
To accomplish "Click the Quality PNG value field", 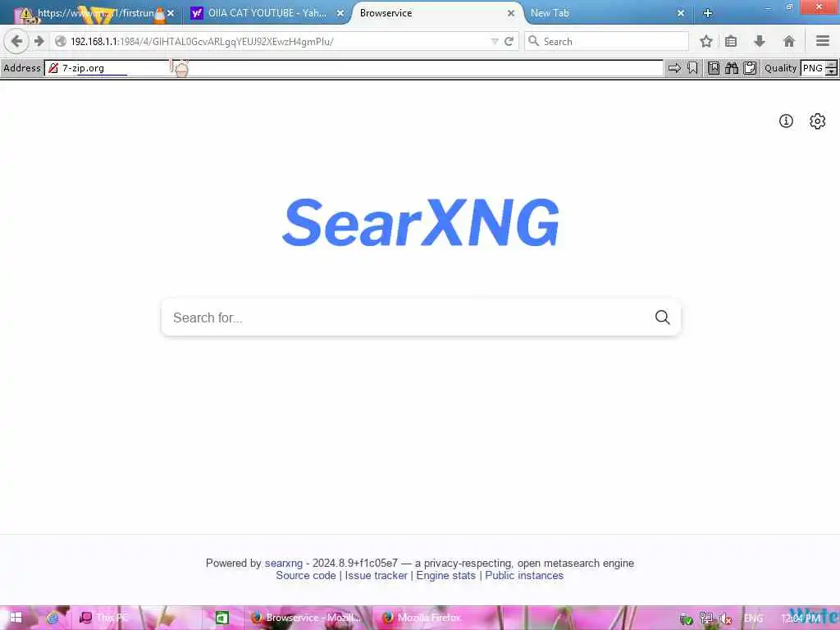I will point(813,68).
